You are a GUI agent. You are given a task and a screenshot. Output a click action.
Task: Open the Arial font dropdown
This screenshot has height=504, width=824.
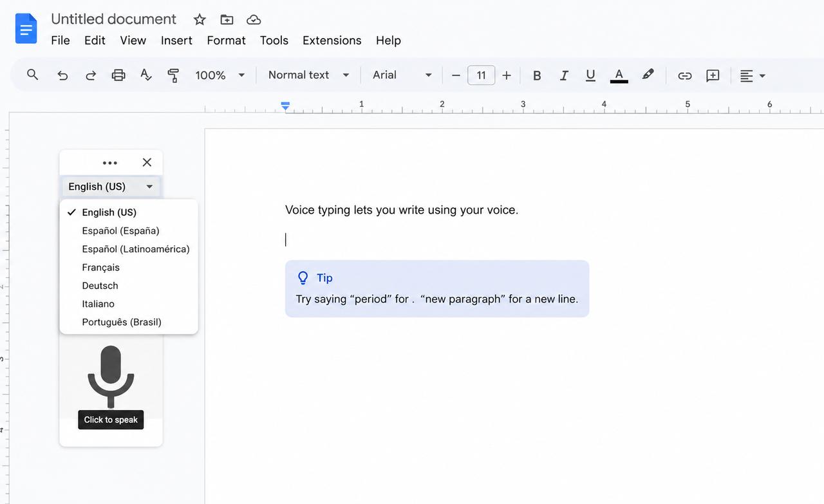coord(402,75)
